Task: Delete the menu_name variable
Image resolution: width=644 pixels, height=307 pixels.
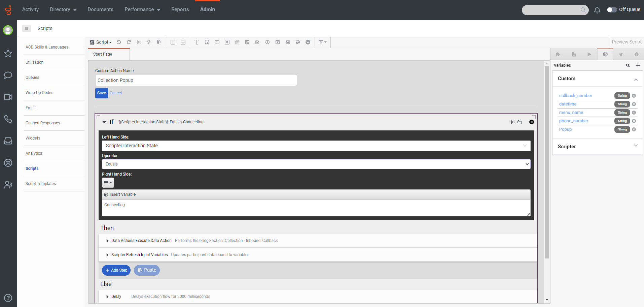Action: pos(634,113)
